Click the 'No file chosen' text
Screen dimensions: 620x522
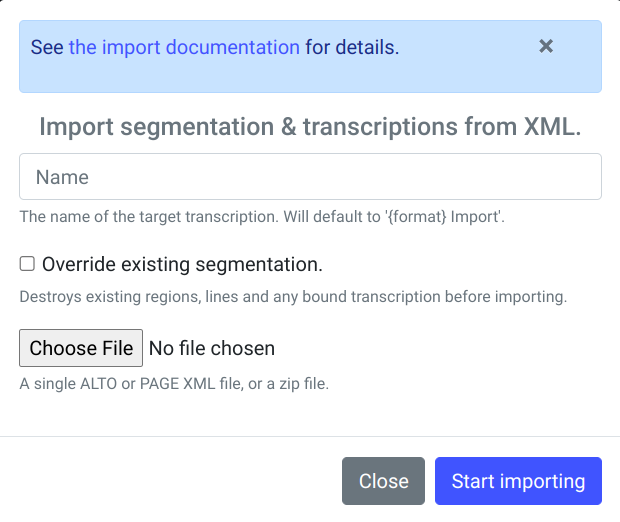[211, 348]
